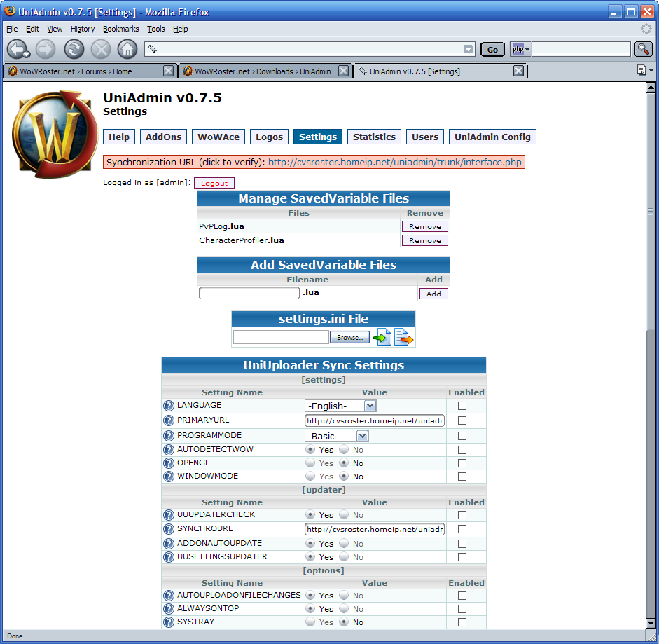Click the browser address bar
This screenshot has width=659, height=644.
[x=310, y=49]
